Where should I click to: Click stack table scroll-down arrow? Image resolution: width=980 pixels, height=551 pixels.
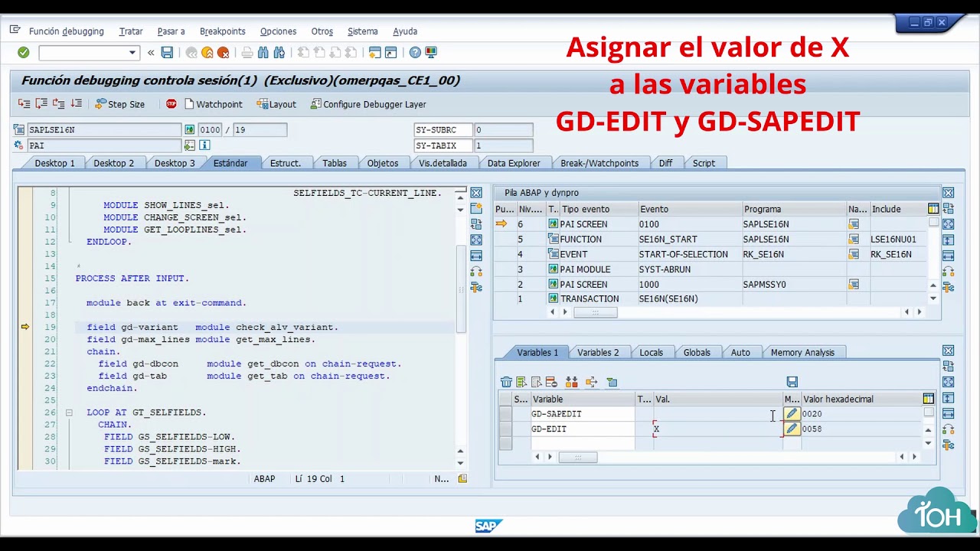tap(933, 298)
